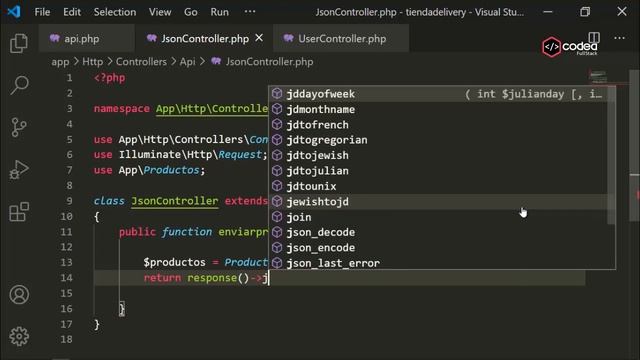This screenshot has height=360, width=640.
Task: Open the Explorer view in activity bar
Action: [x=19, y=43]
